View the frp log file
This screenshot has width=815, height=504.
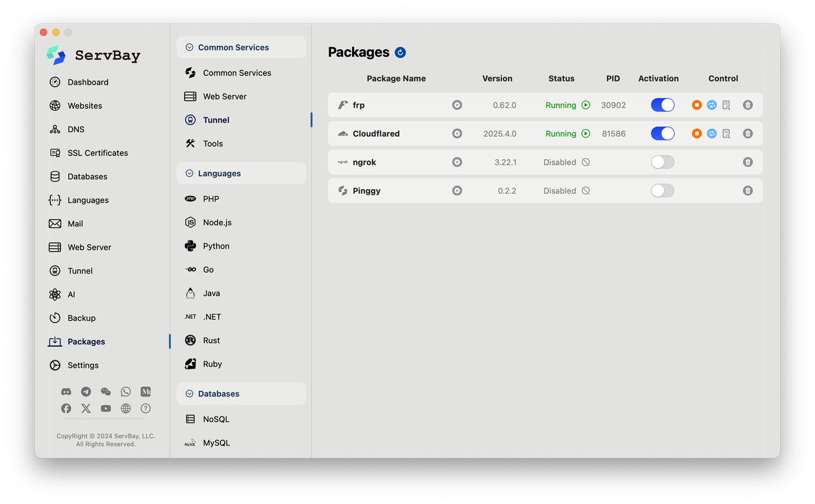click(726, 105)
